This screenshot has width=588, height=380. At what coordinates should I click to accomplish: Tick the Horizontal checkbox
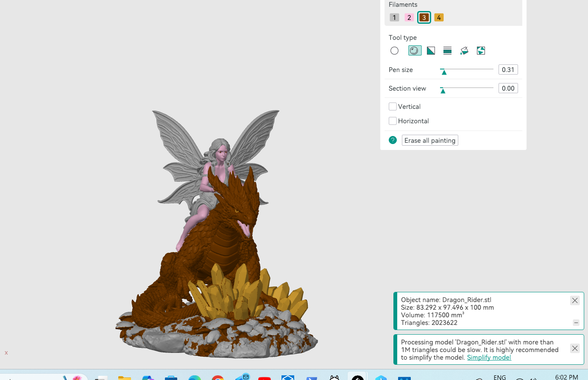393,121
